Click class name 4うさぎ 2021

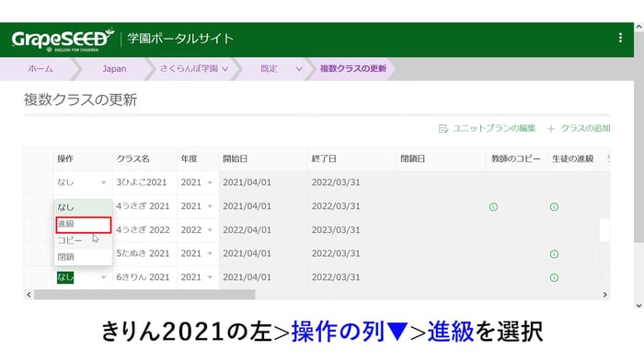[143, 206]
